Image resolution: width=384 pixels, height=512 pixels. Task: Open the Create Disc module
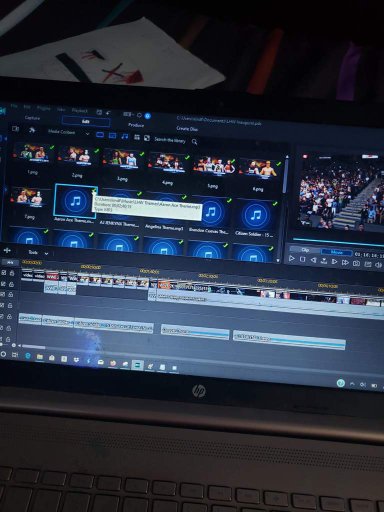pyautogui.click(x=187, y=129)
